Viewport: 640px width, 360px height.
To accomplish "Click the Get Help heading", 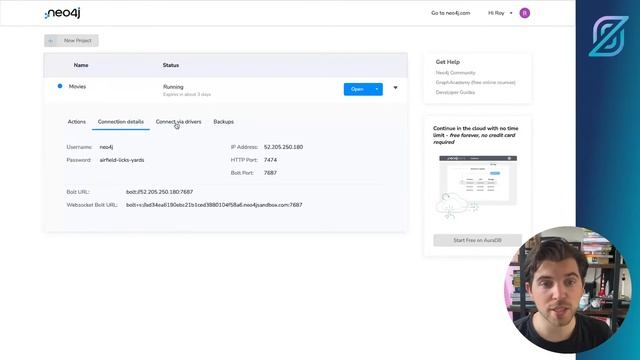I will point(448,62).
